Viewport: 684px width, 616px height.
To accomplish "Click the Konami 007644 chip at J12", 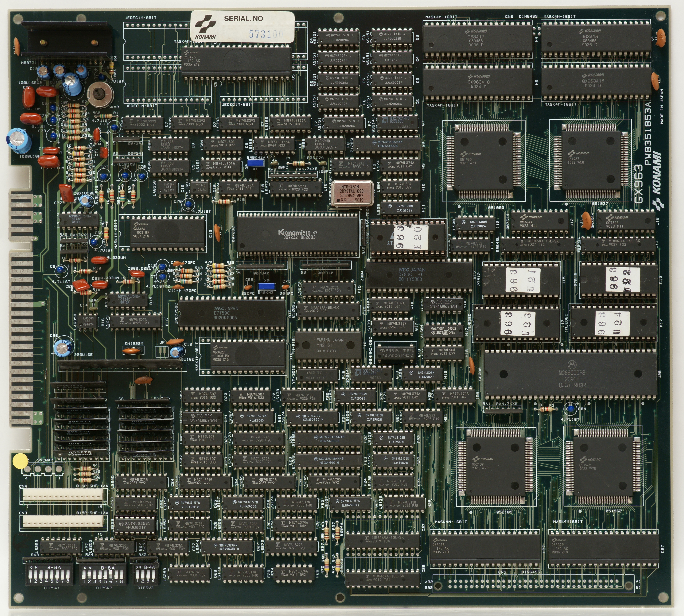I will [540, 222].
